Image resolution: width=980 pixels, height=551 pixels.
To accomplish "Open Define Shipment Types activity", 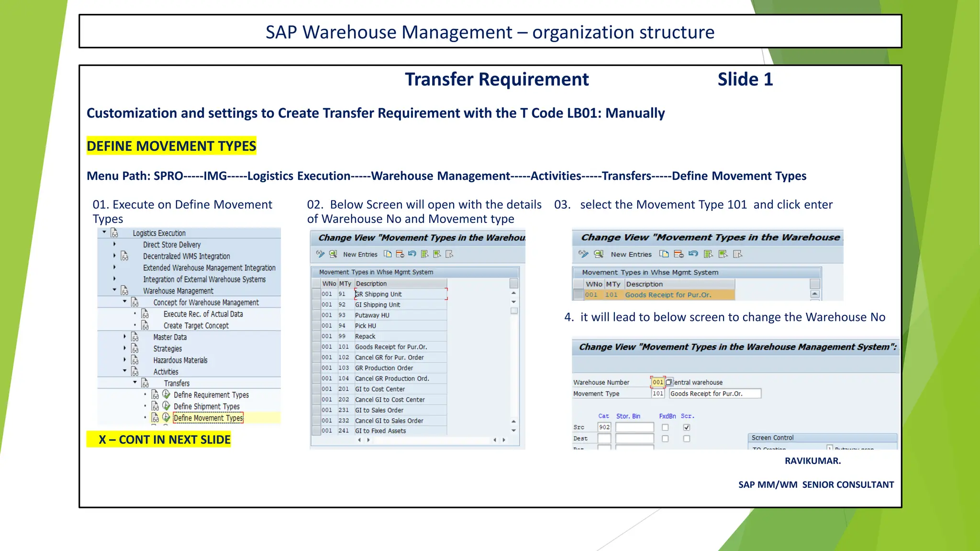I will (207, 407).
